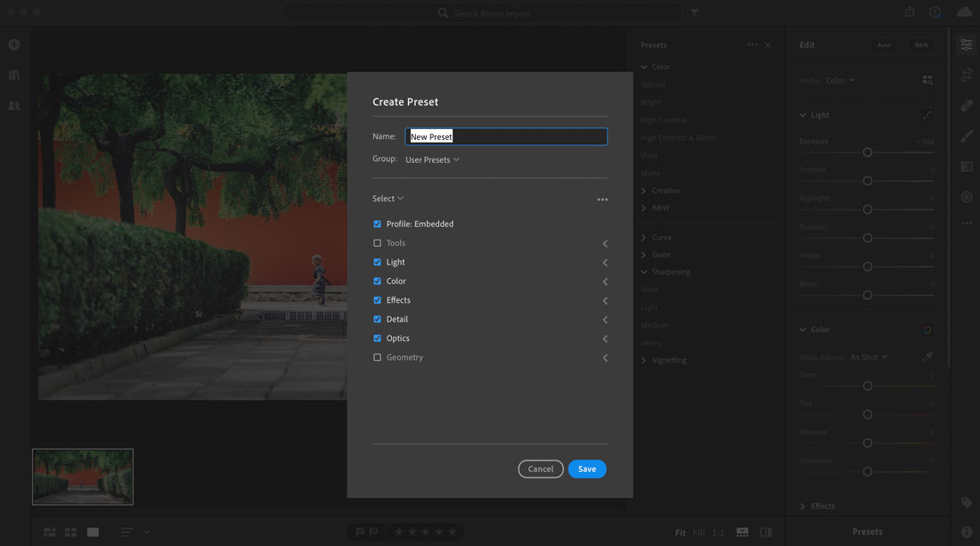Screen dimensions: 980x546
Task: Switch to square grid view
Action: pyautogui.click(x=70, y=533)
